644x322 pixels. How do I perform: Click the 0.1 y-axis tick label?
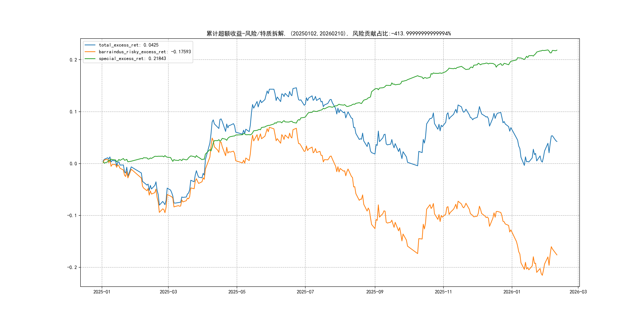coord(73,112)
